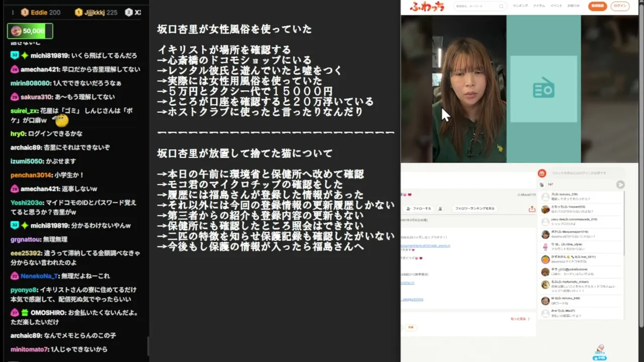Screen dimensions: 644x362
Task: Click username pyonyo8 in chat
Action: click(24, 290)
